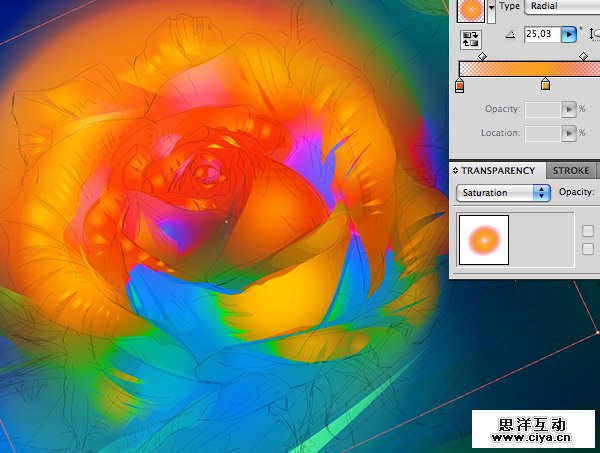Click the angle input field showing 25,03

point(541,35)
